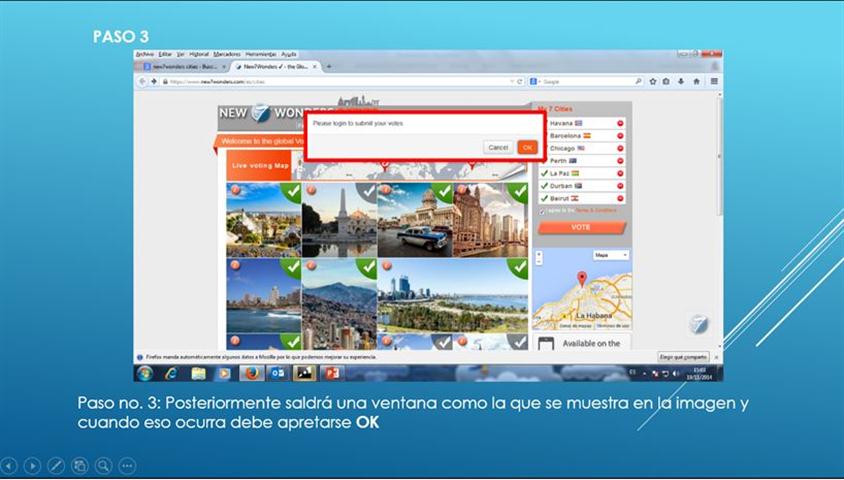The image size is (844, 480).
Task: Toggle checkmark on beachfront city photo
Action: tap(293, 266)
